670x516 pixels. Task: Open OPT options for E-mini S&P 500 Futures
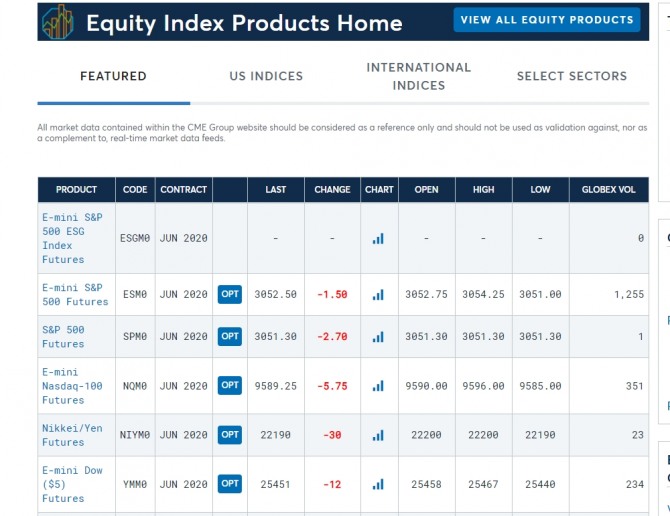[230, 295]
